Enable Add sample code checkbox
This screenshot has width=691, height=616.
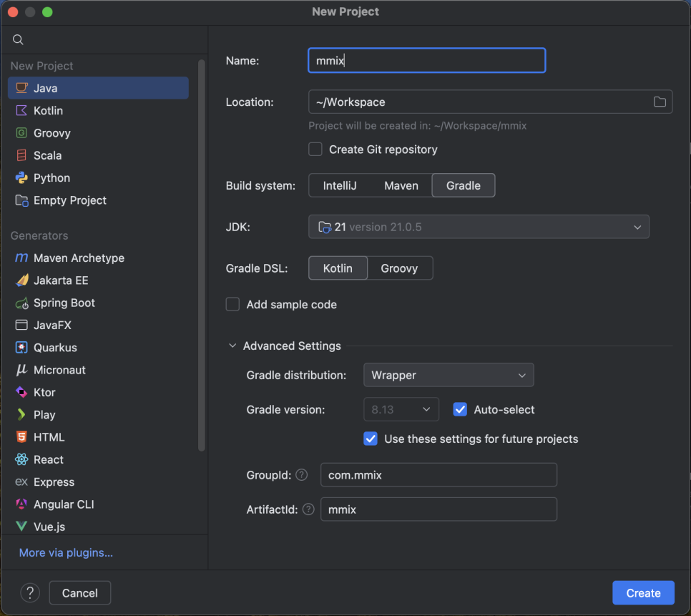click(x=232, y=304)
